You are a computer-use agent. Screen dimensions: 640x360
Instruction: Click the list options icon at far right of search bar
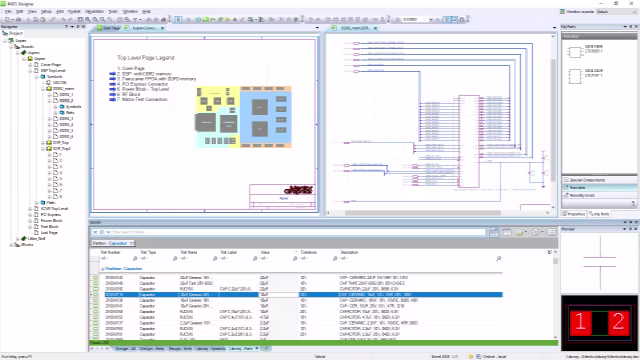[x=552, y=232]
